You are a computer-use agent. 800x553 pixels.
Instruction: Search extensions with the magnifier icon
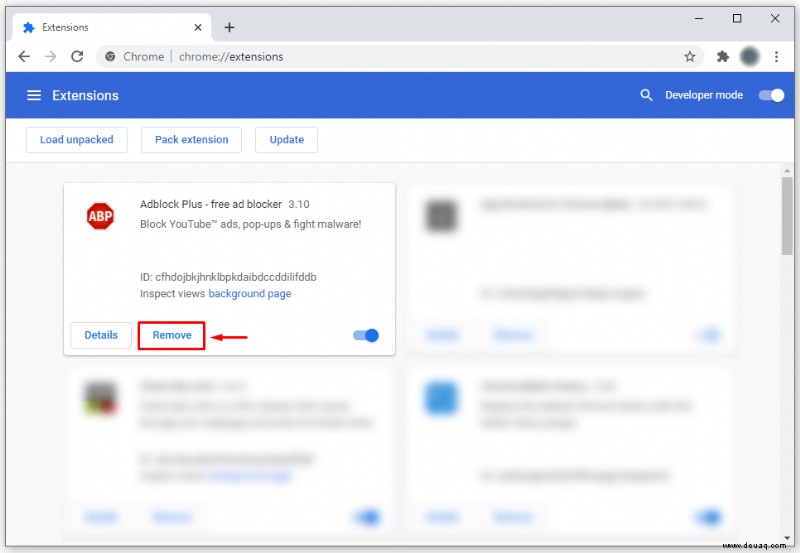tap(646, 95)
